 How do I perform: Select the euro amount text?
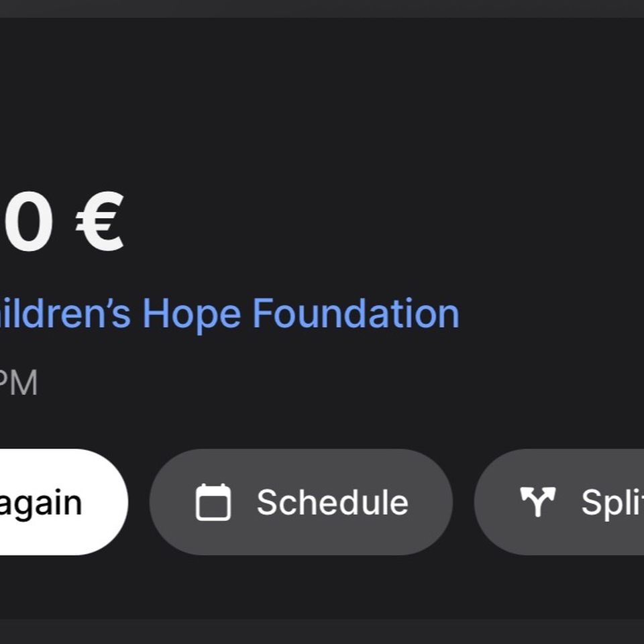62,222
